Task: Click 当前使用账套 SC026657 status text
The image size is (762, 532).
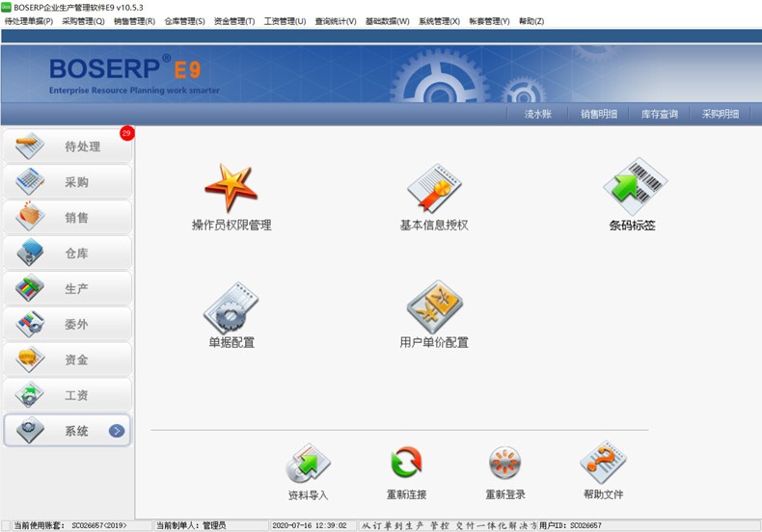Action: (70, 525)
